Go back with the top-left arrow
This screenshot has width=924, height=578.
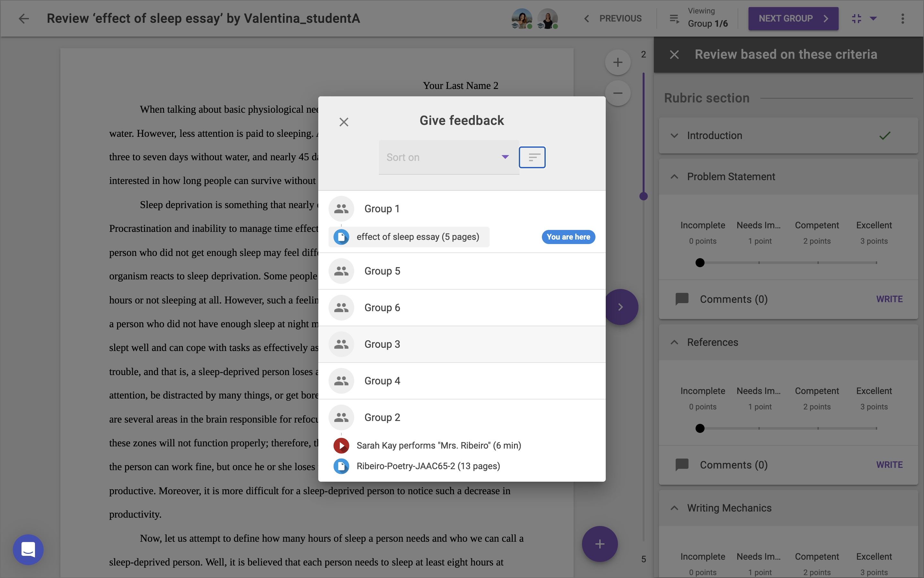(24, 18)
